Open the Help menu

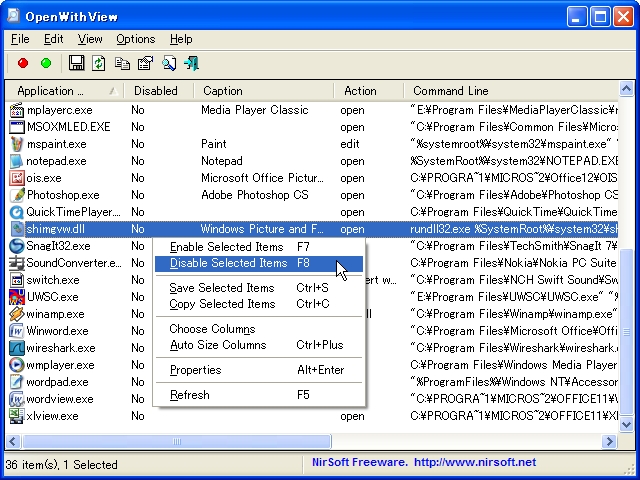pos(181,39)
